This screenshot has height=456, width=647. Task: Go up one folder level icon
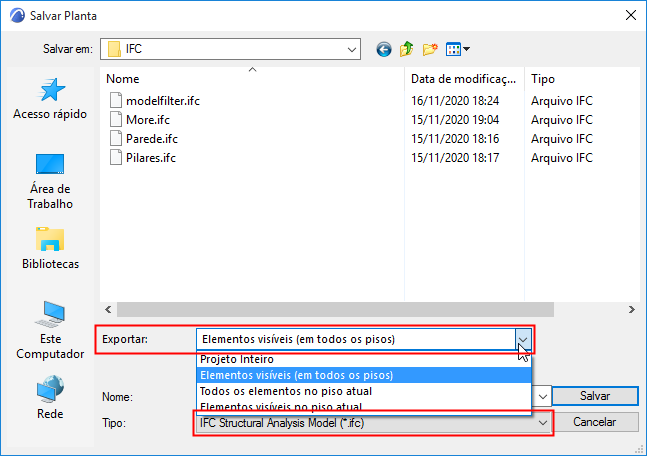406,49
